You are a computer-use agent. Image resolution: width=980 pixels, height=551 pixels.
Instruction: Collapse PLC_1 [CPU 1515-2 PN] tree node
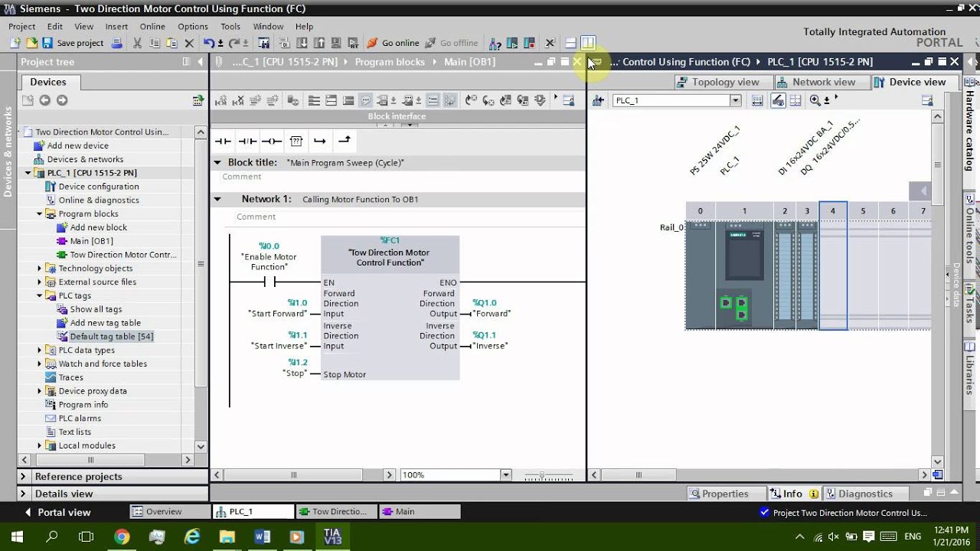click(29, 173)
